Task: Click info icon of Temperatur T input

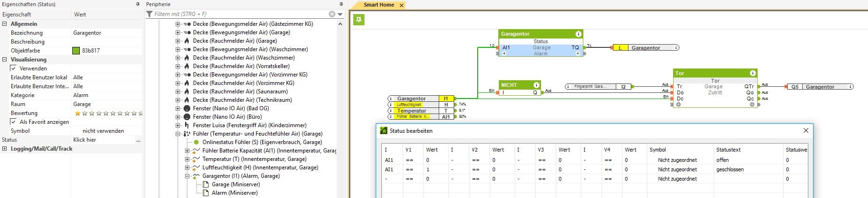Action: [390, 111]
